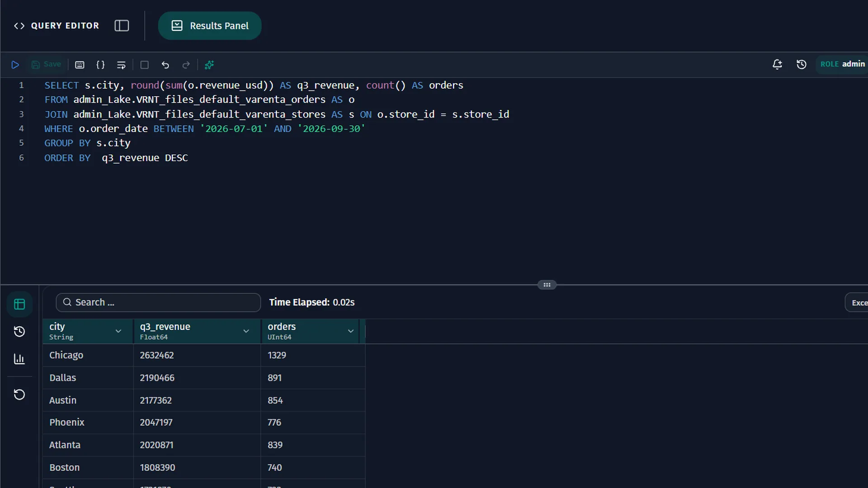The width and height of the screenshot is (868, 488).
Task: Select the Chicago cell
Action: pyautogui.click(x=88, y=355)
